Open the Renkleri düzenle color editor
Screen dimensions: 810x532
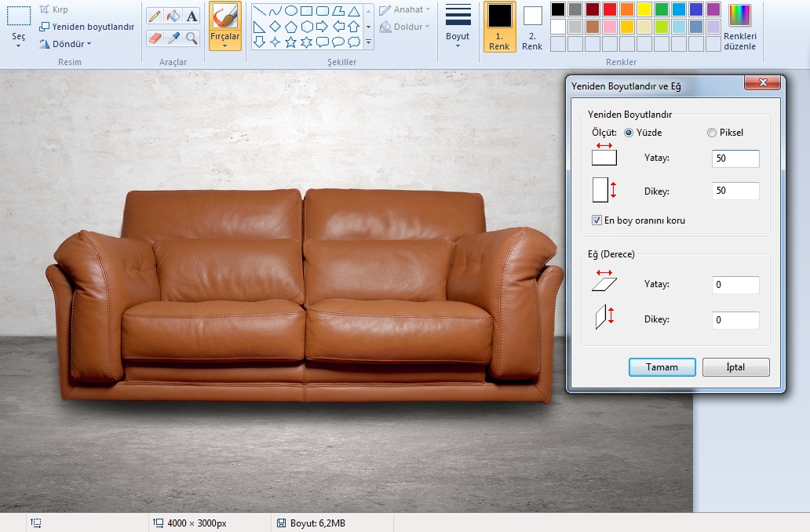point(739,28)
